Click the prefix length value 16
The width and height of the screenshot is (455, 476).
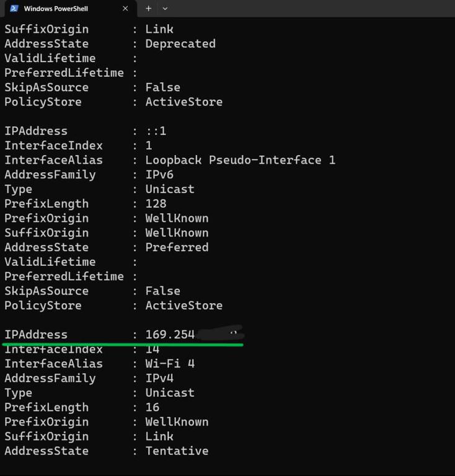152,407
